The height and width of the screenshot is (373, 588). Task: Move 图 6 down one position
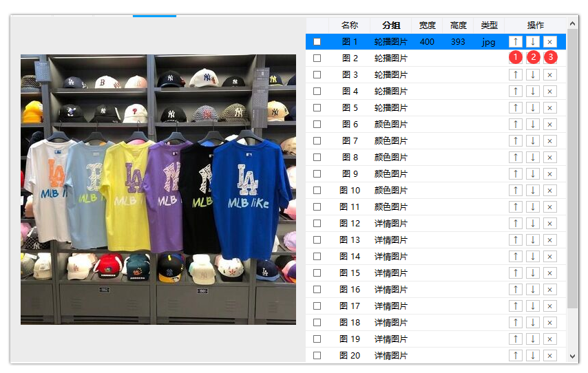pos(532,124)
